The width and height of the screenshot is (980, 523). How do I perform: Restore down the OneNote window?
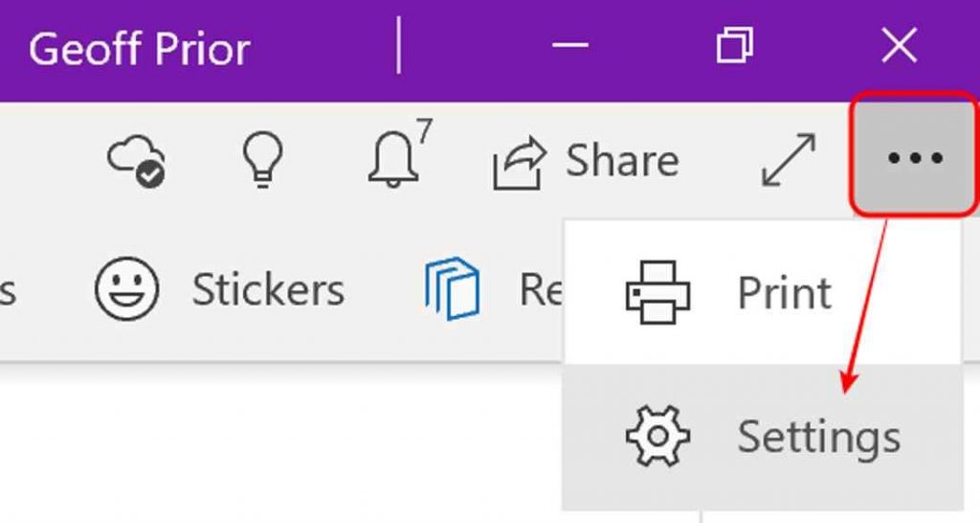734,45
